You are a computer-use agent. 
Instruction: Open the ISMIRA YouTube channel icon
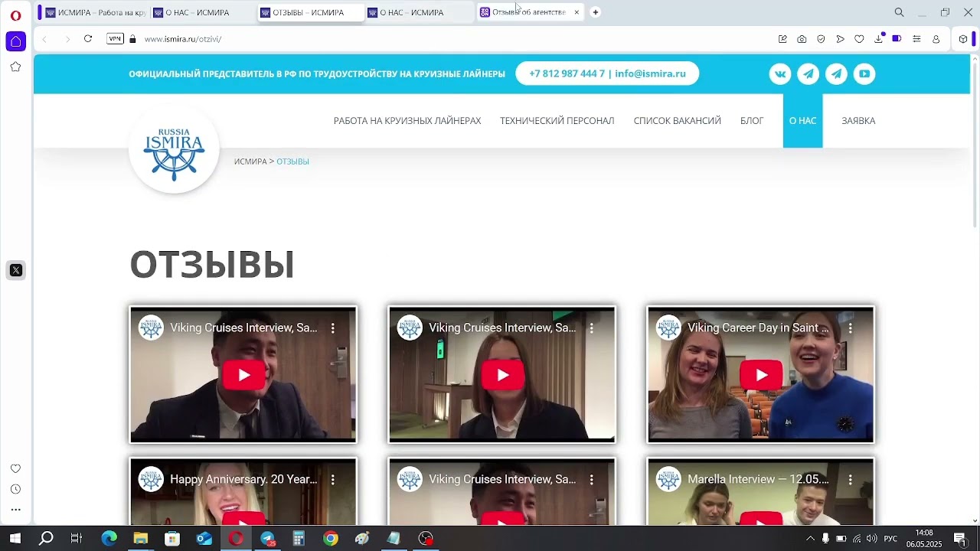(x=864, y=73)
